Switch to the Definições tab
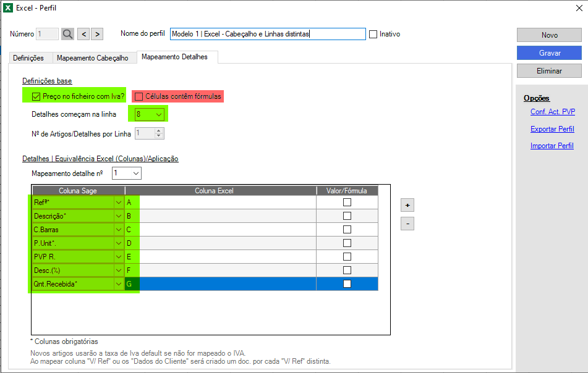This screenshot has height=373, width=588. point(28,58)
